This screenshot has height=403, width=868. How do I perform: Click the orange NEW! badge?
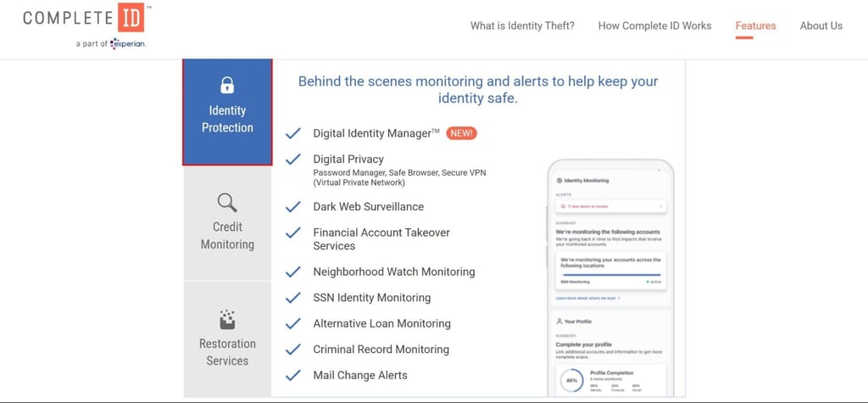[x=462, y=133]
